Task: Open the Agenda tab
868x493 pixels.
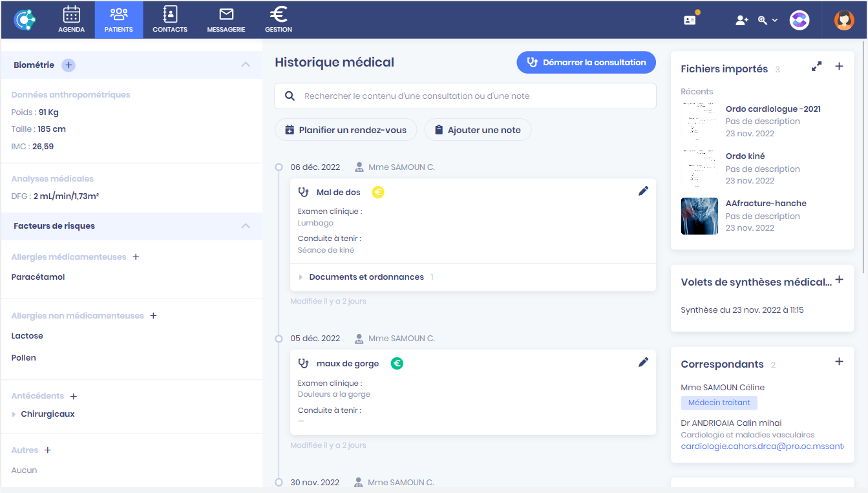Action: click(71, 19)
